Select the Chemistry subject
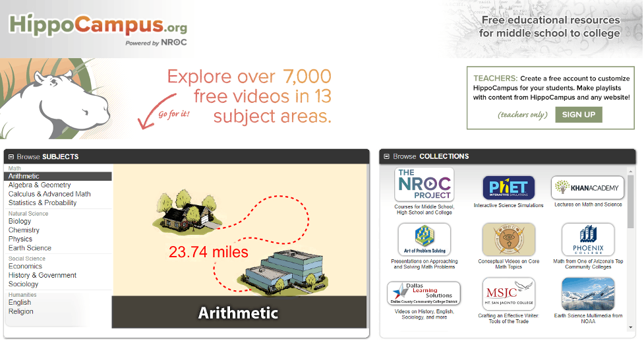644x343 pixels. tap(24, 230)
